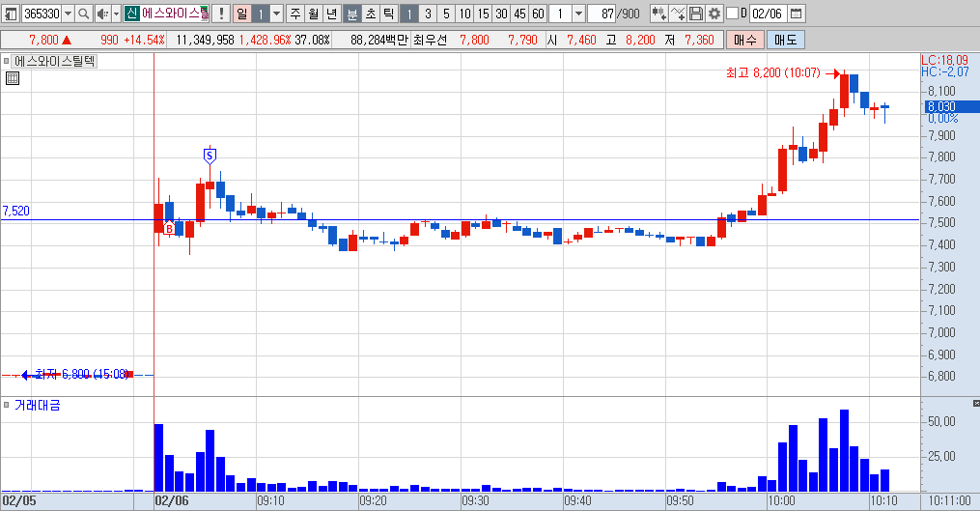Click the exclamation alert icon
This screenshot has height=511, width=980.
tap(221, 14)
